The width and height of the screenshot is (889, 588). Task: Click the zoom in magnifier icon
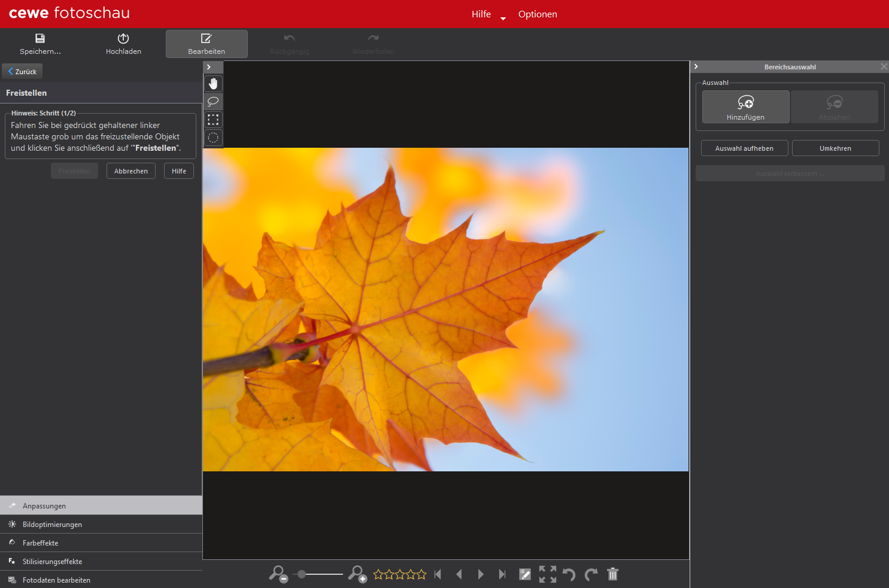pos(357,574)
